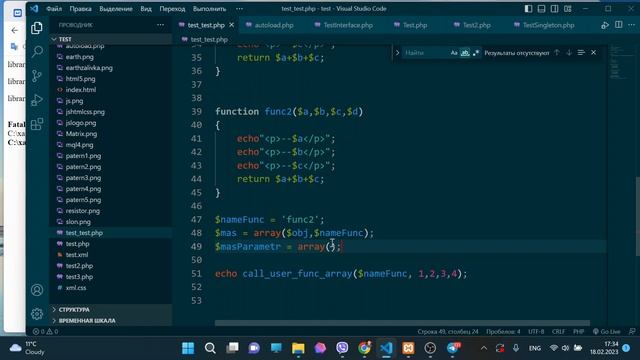
Task: Close the test_test.php tab
Action: (x=231, y=25)
